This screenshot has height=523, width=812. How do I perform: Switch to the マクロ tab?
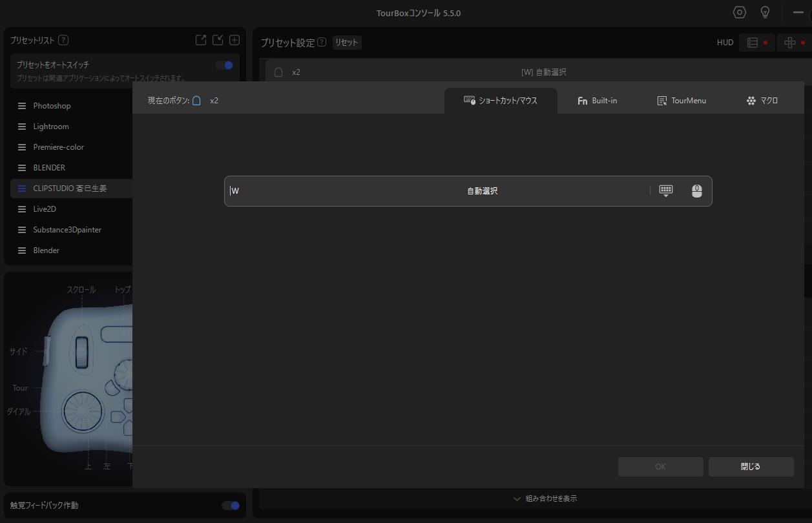tap(762, 101)
